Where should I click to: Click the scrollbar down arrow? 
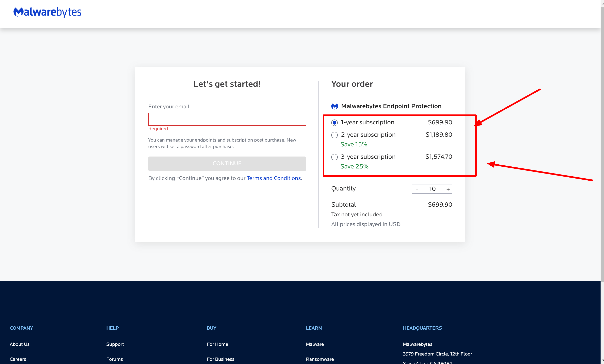pyautogui.click(x=602, y=361)
